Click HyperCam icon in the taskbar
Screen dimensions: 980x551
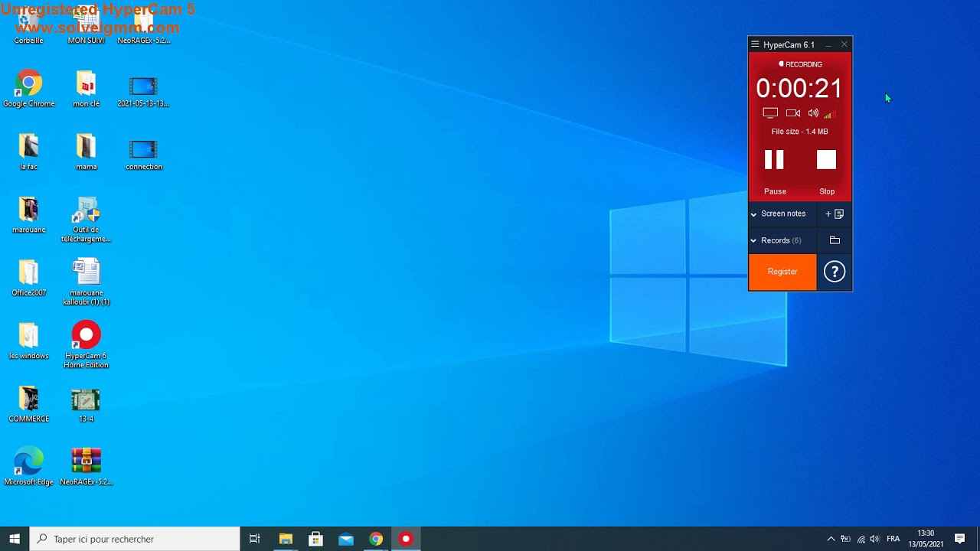click(406, 539)
